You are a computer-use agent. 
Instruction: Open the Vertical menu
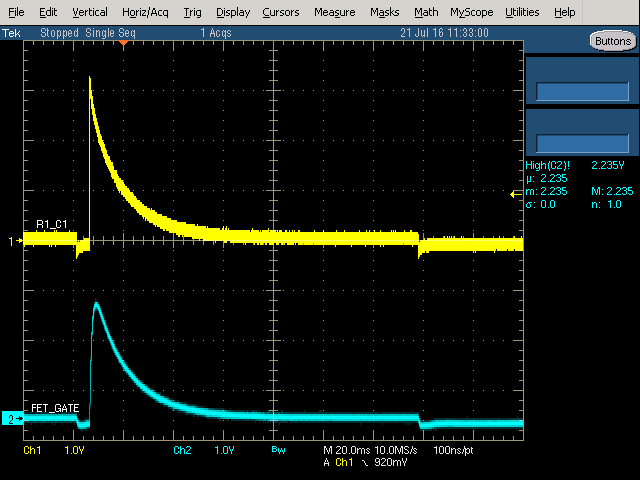point(90,12)
